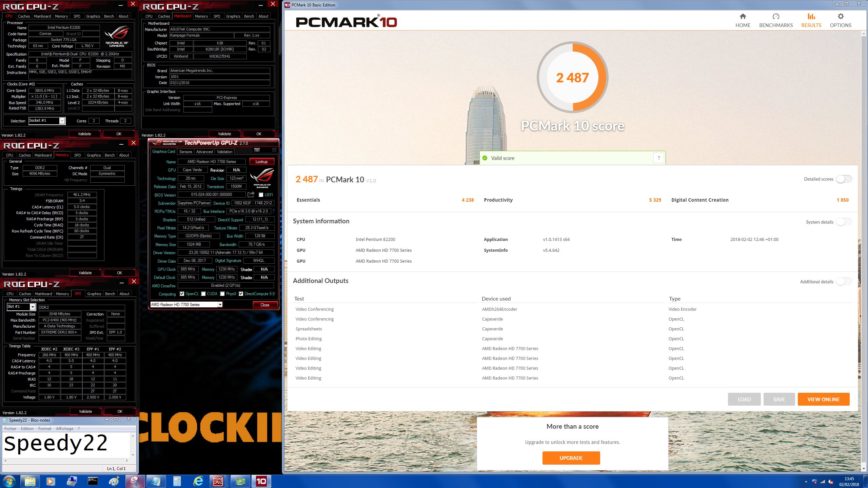Toggle System details switch
868x488 pixels.
tap(844, 222)
